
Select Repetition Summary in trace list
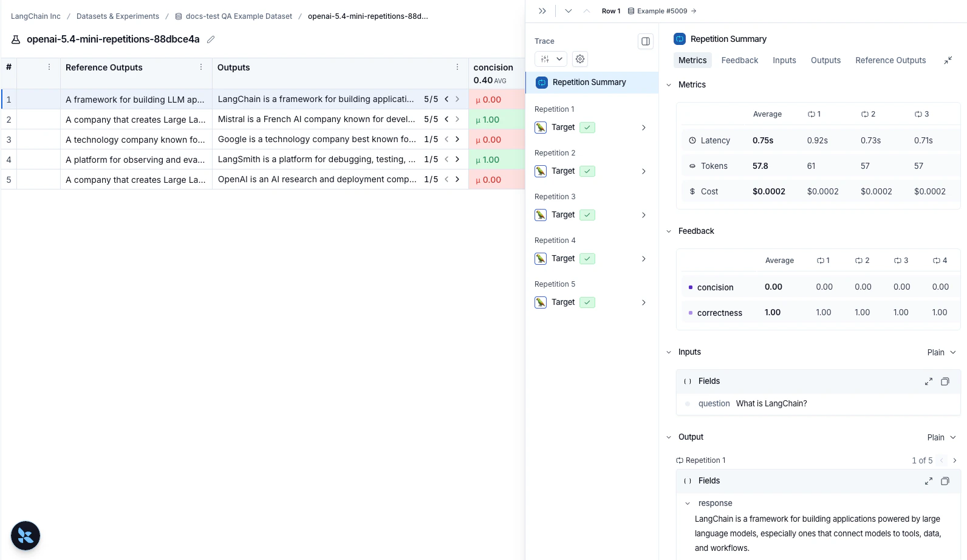[x=592, y=83]
